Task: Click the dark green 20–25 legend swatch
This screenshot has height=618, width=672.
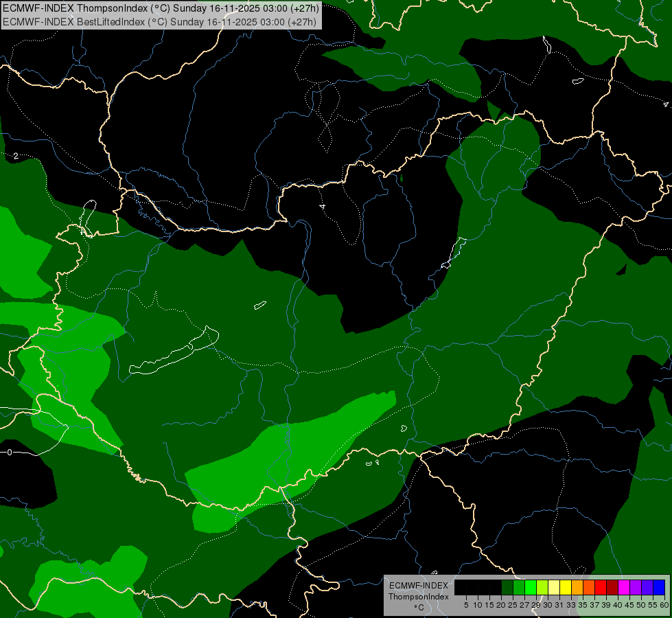Action: coord(507,587)
